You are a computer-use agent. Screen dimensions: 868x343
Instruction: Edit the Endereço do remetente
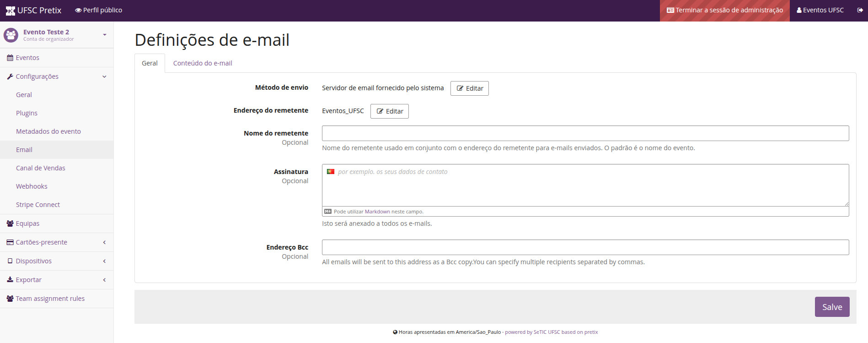pyautogui.click(x=390, y=111)
